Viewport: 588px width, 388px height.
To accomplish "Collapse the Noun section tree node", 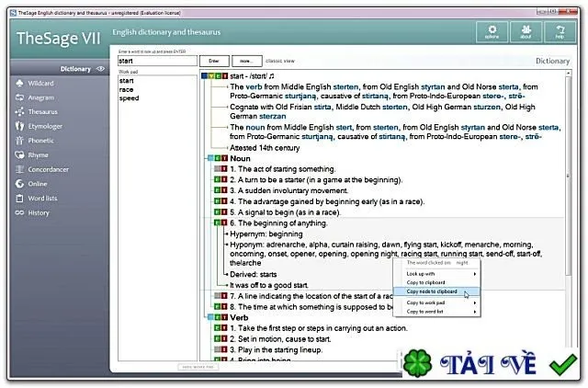I will [x=210, y=158].
